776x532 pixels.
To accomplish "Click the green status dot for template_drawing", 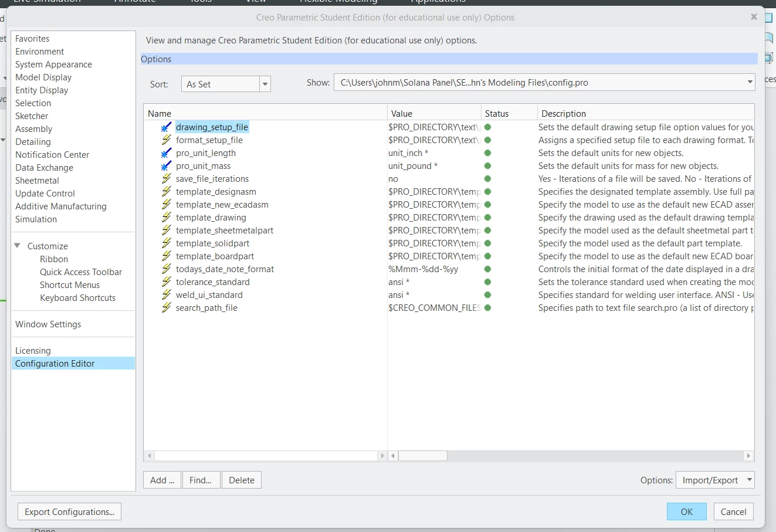I will click(487, 218).
